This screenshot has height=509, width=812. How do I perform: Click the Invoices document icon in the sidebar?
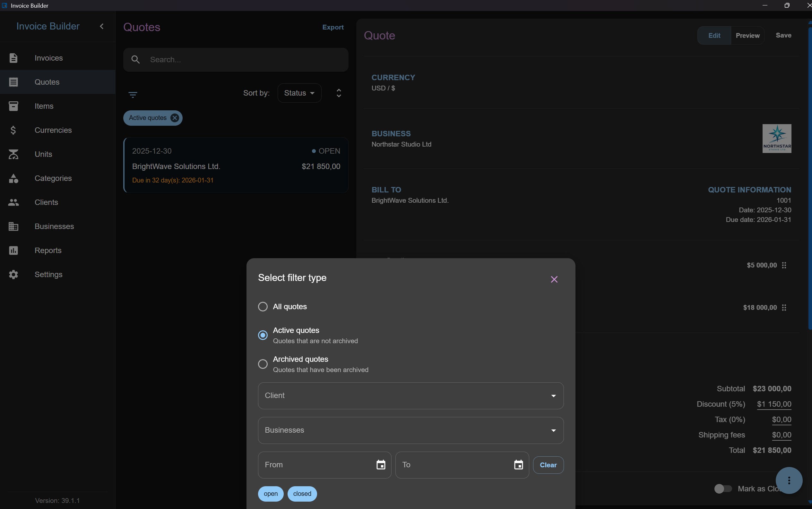pyautogui.click(x=13, y=58)
